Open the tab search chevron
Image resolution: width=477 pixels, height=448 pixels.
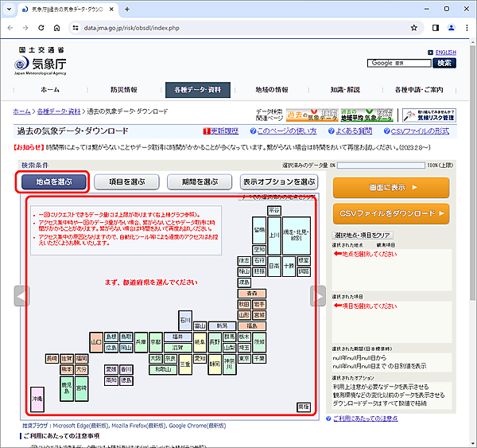tap(9, 9)
